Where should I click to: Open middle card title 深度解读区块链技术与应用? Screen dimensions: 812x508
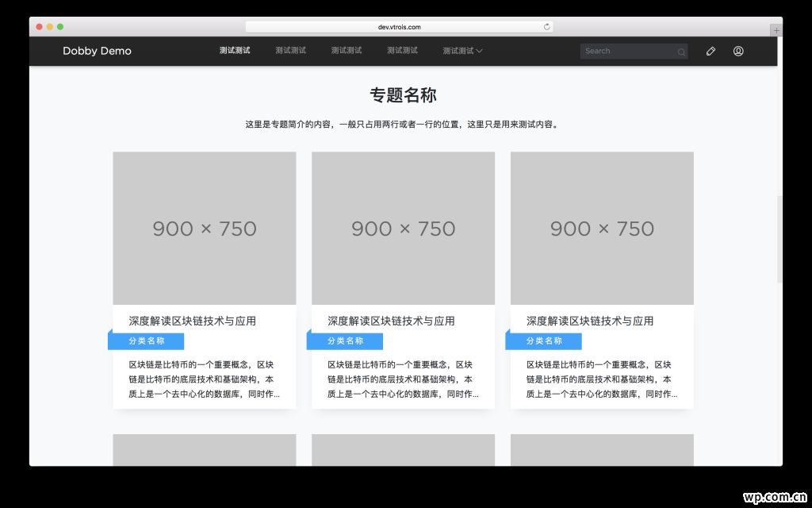click(x=392, y=321)
